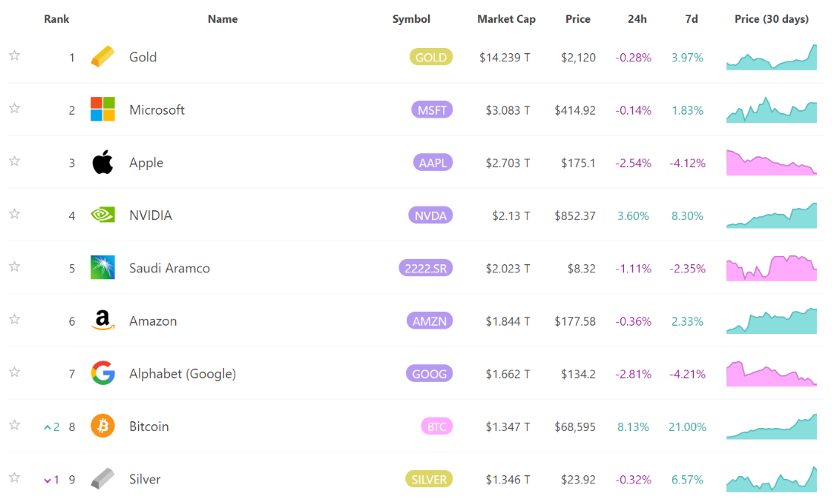Click the Apple logo icon

pyautogui.click(x=102, y=162)
